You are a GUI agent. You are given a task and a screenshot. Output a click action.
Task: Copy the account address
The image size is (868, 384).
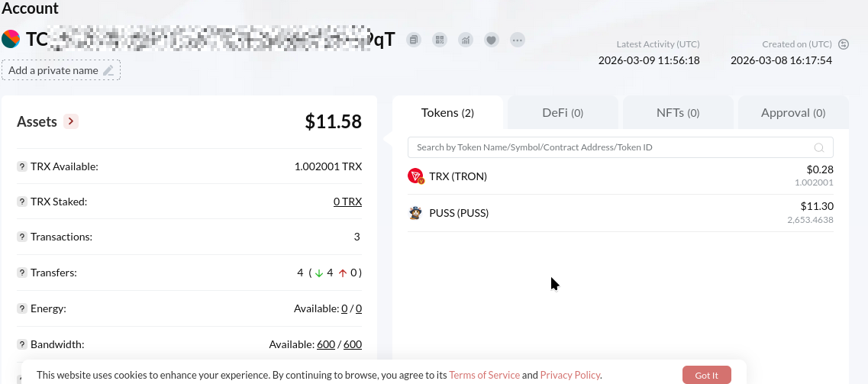click(x=413, y=40)
